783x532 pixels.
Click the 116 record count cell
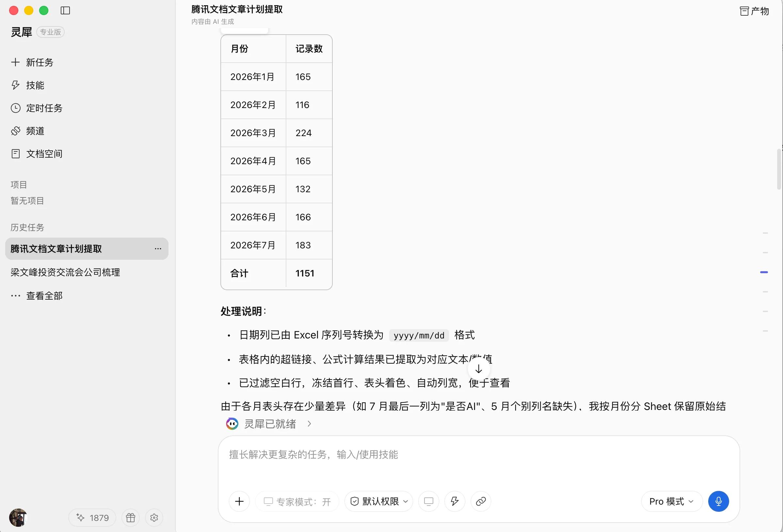click(x=309, y=105)
